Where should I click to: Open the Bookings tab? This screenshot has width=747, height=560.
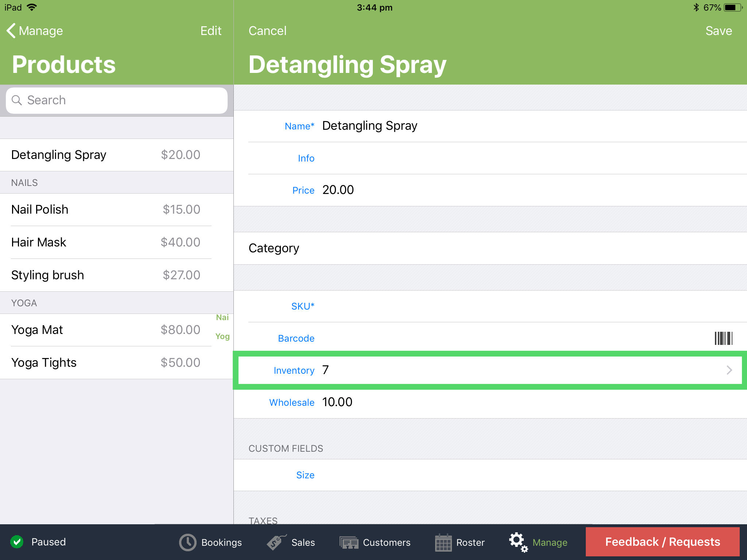click(x=210, y=542)
